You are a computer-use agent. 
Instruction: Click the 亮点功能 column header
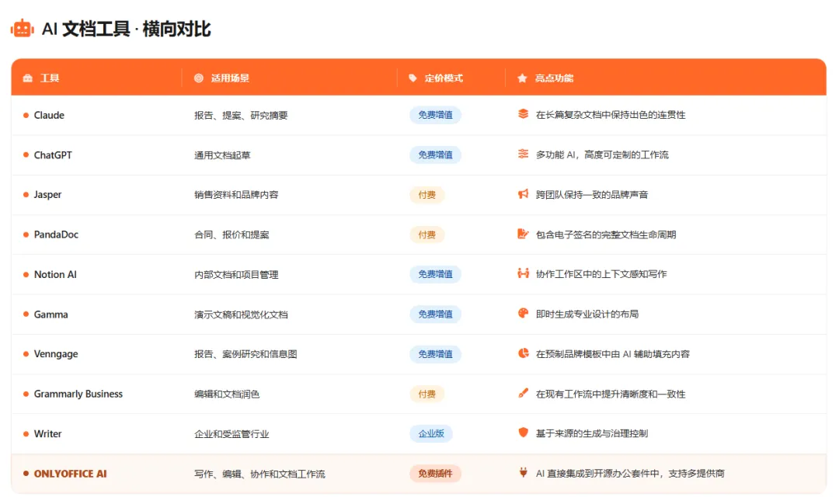pos(554,78)
